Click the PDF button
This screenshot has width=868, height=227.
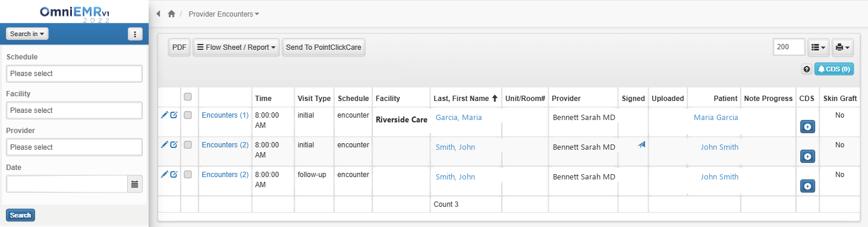[180, 47]
